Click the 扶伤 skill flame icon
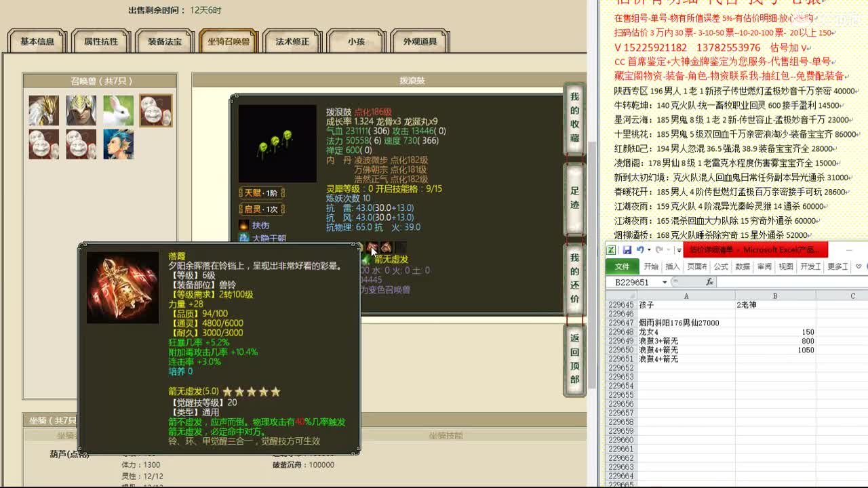 click(244, 225)
